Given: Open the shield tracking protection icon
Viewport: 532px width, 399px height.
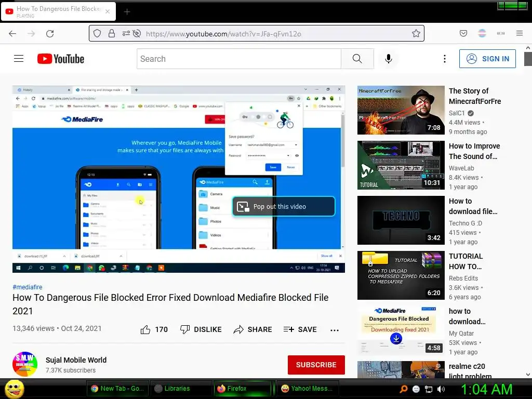Looking at the screenshot, I should pos(97,33).
